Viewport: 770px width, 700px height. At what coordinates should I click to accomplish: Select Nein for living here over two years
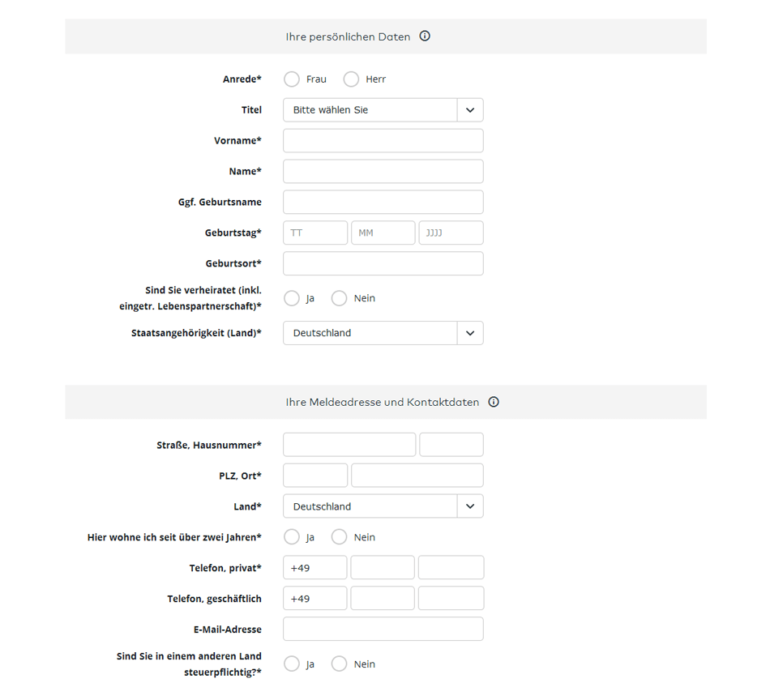pos(340,537)
